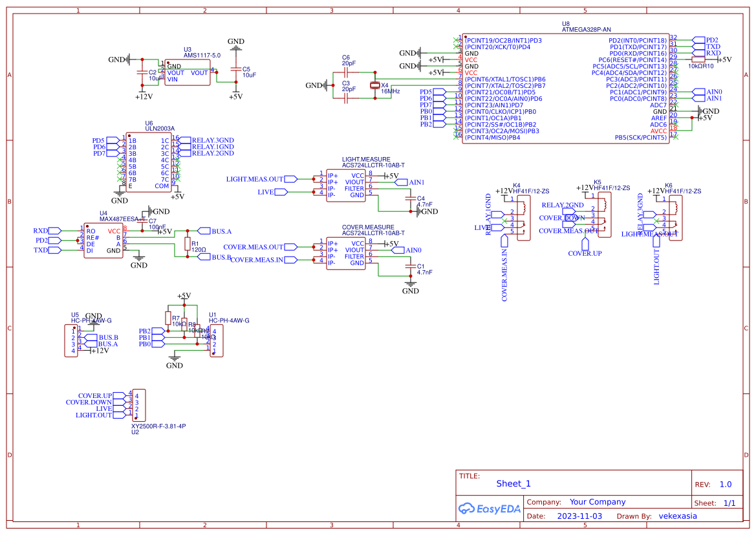Click the EasyEDA cloud logo

point(467,509)
